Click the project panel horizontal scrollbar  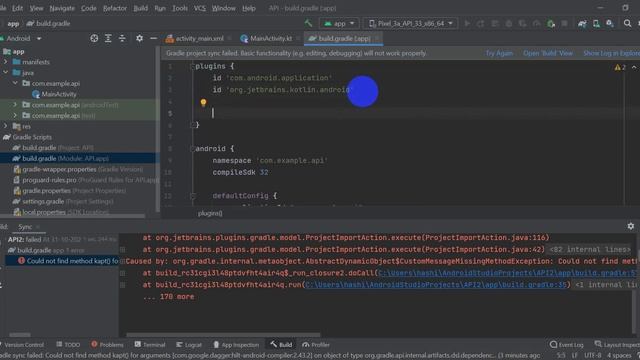tap(72, 216)
